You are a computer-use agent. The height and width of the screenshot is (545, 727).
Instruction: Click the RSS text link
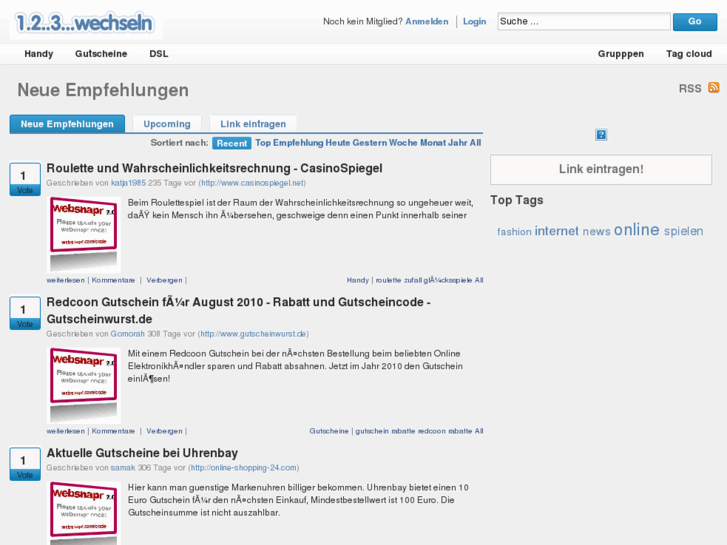click(690, 89)
